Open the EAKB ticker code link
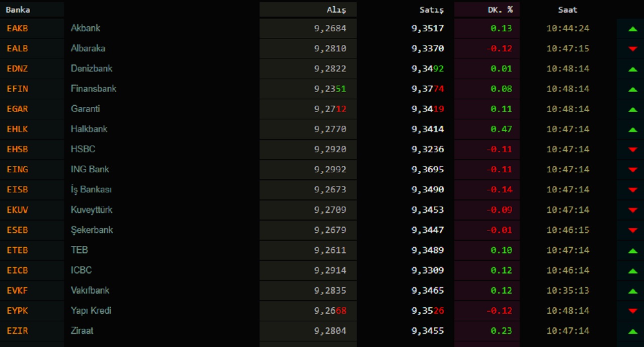644x347 pixels. point(18,28)
